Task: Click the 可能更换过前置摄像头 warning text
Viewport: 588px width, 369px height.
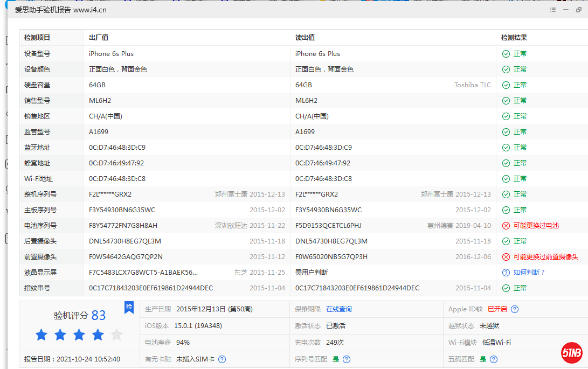Action: coord(545,257)
